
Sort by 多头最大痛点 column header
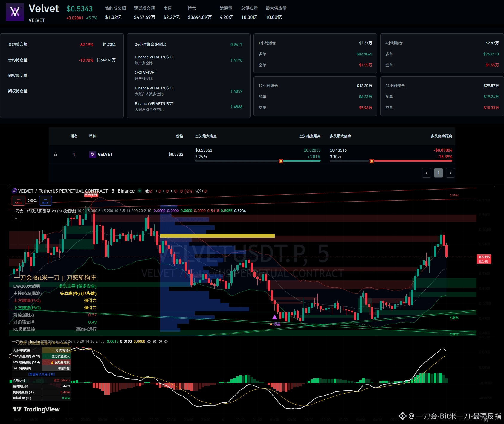340,136
